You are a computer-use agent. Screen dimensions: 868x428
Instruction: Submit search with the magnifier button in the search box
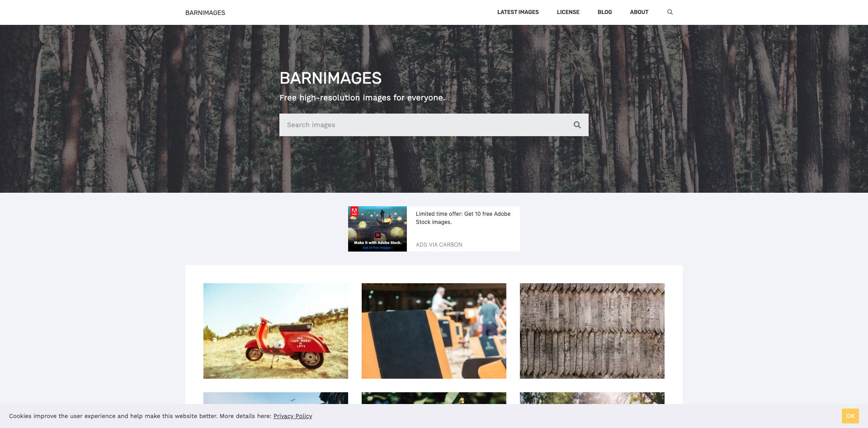pos(577,125)
